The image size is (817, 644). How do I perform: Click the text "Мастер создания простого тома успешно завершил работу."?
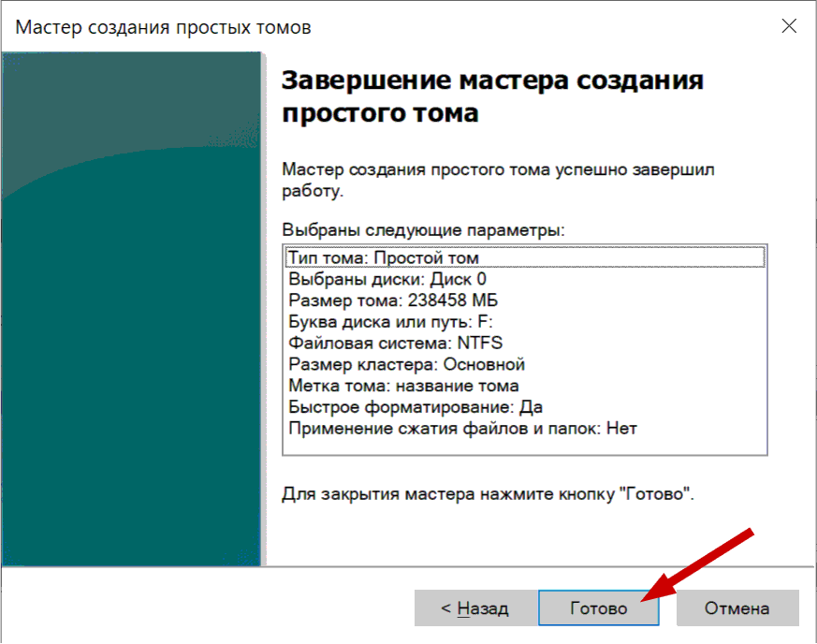coord(498,180)
